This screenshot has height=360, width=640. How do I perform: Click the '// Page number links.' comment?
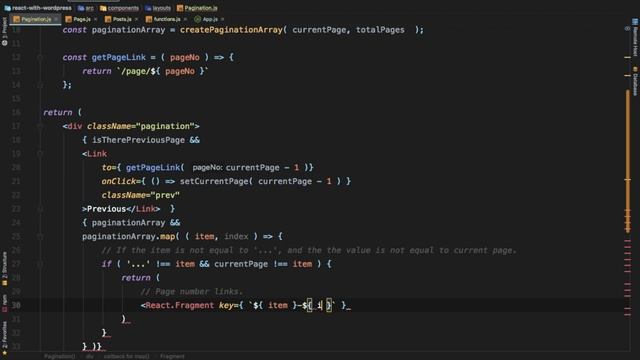coord(191,291)
